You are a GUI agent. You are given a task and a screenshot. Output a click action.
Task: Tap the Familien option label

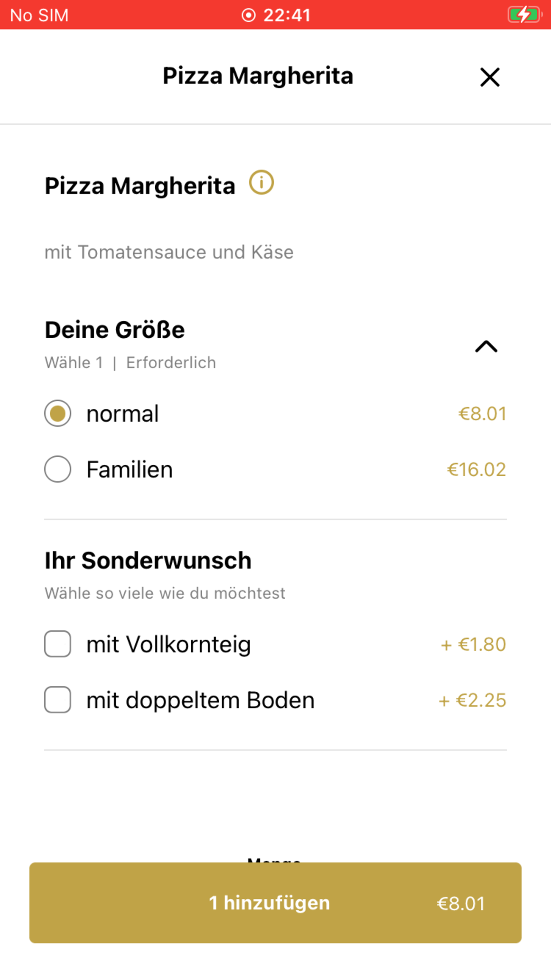click(130, 470)
